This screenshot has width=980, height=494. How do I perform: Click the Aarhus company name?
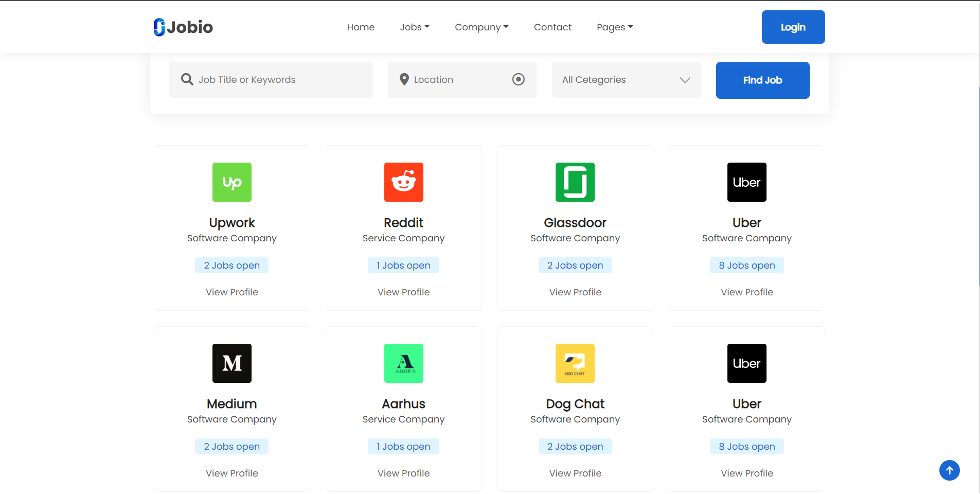(x=404, y=404)
